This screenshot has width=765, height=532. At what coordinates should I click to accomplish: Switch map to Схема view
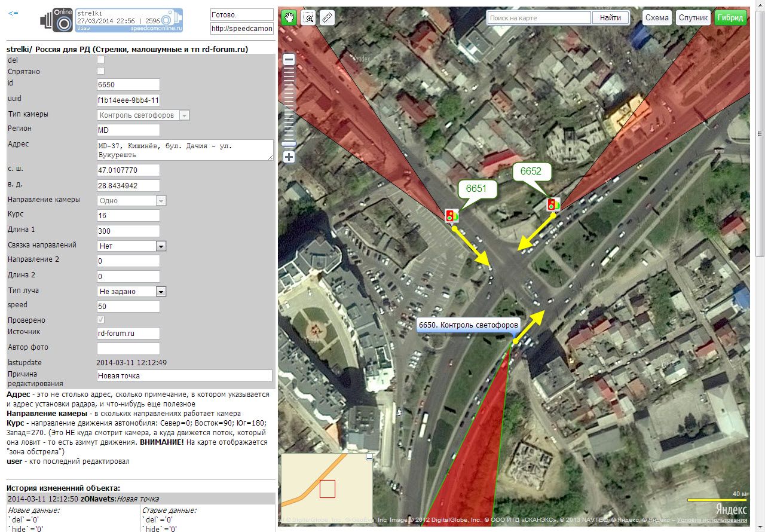click(657, 17)
